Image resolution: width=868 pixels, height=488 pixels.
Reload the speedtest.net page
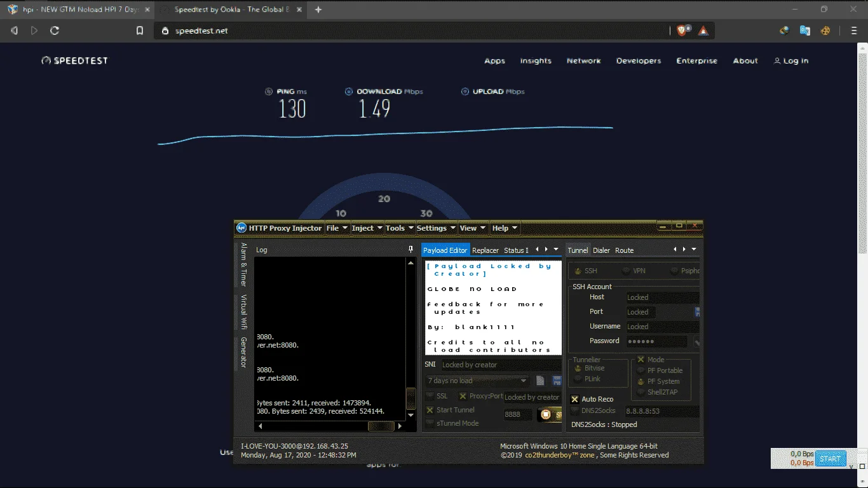55,30
